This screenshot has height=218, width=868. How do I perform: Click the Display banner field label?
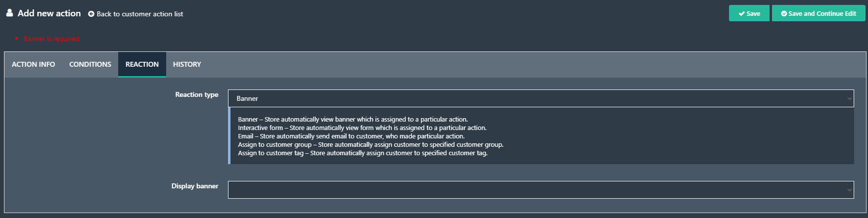pyautogui.click(x=195, y=186)
